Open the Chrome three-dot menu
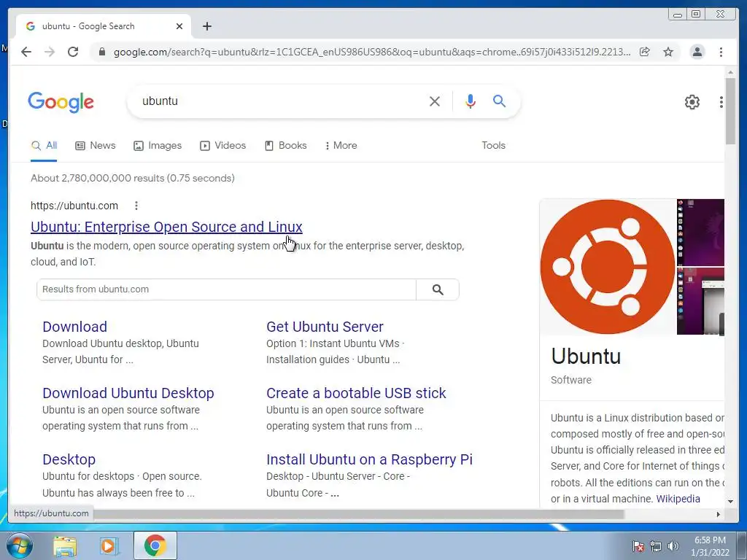The width and height of the screenshot is (747, 560). coord(721,52)
